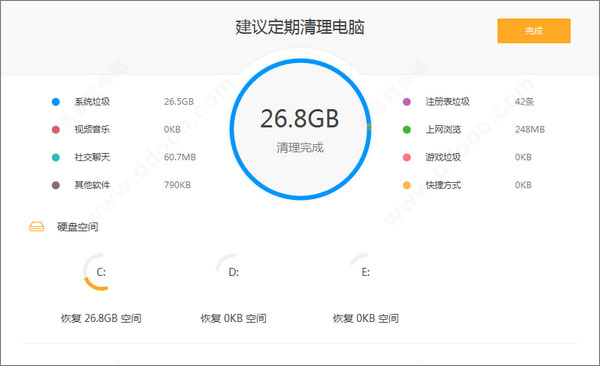Viewport: 600px width, 366px height.
Task: Click 恢复 26.8GB 空间 label
Action: (x=101, y=318)
